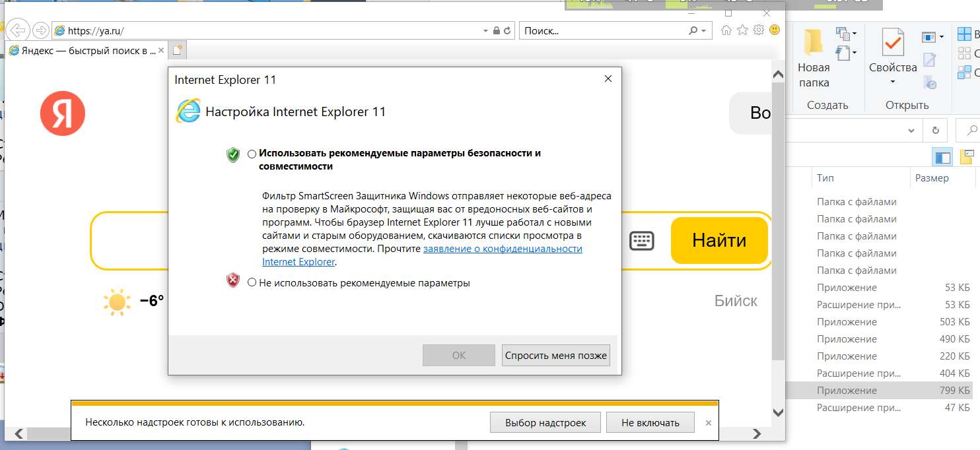Image resolution: width=980 pixels, height=450 pixels.
Task: Click the Explorer select-all grid icon
Action: coord(964,34)
